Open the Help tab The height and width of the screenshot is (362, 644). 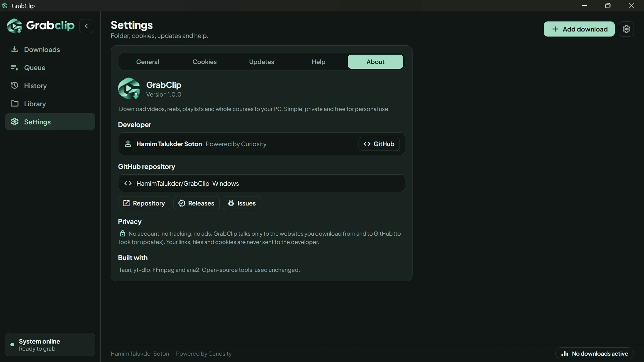coord(319,62)
